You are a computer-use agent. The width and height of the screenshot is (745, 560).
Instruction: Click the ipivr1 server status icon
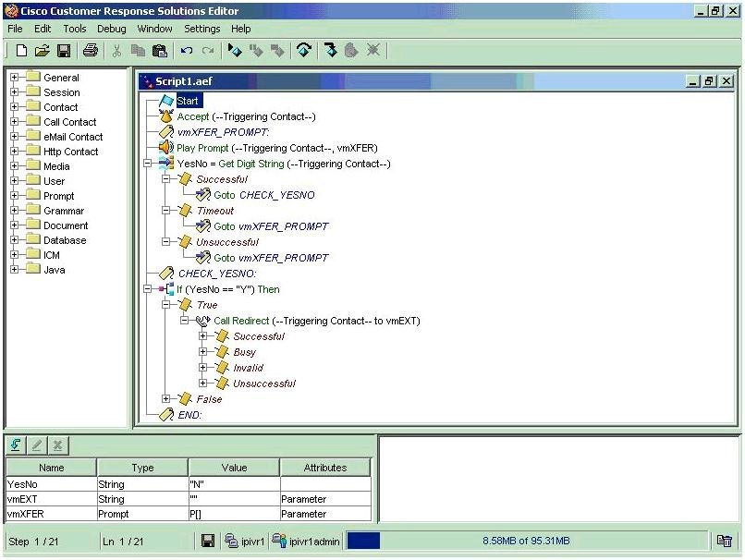231,541
